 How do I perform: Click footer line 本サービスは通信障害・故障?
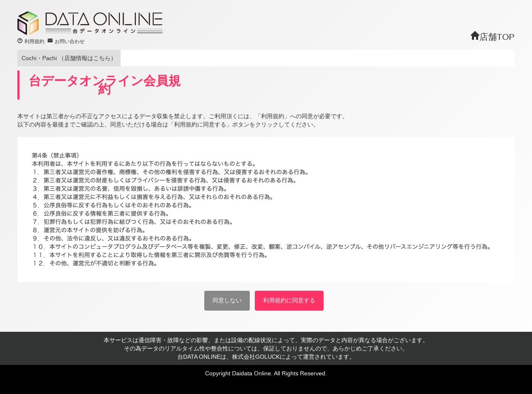(266, 340)
